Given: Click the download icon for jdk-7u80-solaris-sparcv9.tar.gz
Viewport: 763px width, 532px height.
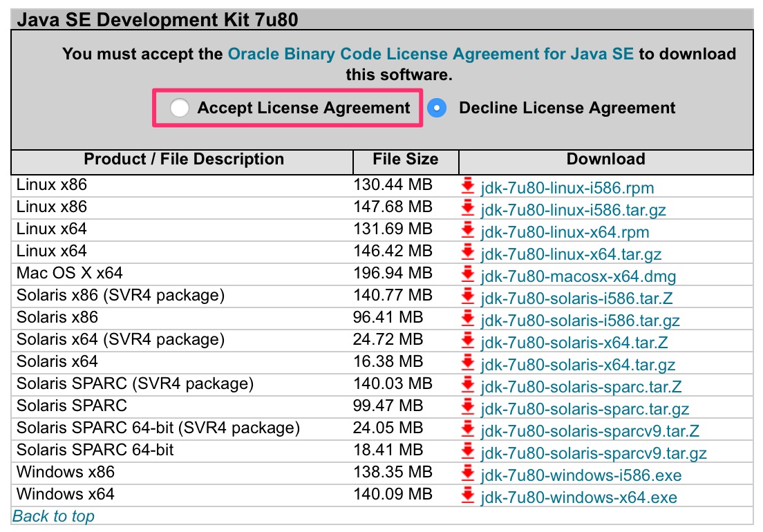Looking at the screenshot, I should (x=467, y=451).
